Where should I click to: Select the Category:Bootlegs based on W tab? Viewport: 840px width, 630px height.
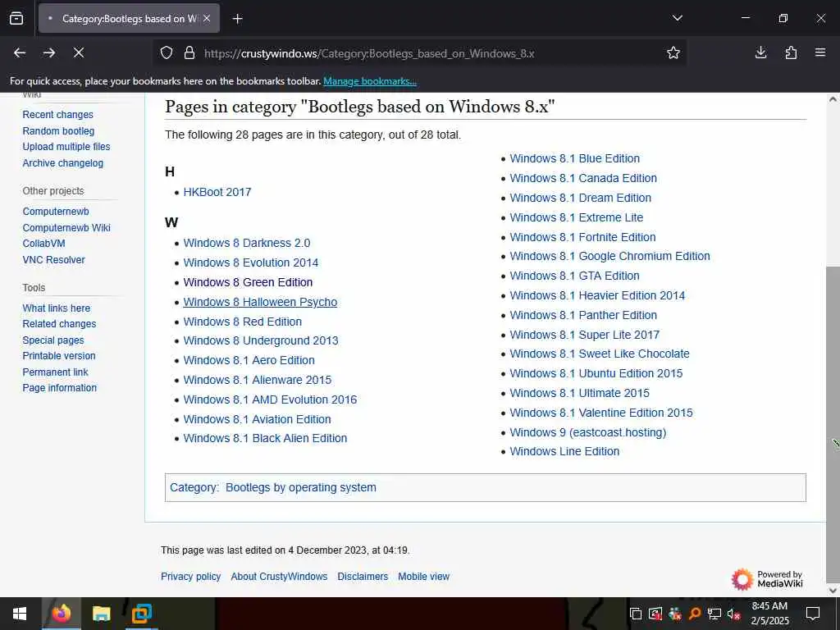129,18
